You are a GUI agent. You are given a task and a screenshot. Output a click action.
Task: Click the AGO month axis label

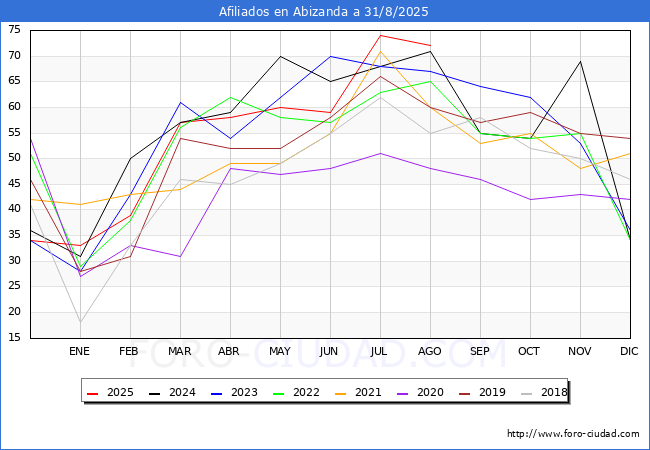click(x=430, y=352)
